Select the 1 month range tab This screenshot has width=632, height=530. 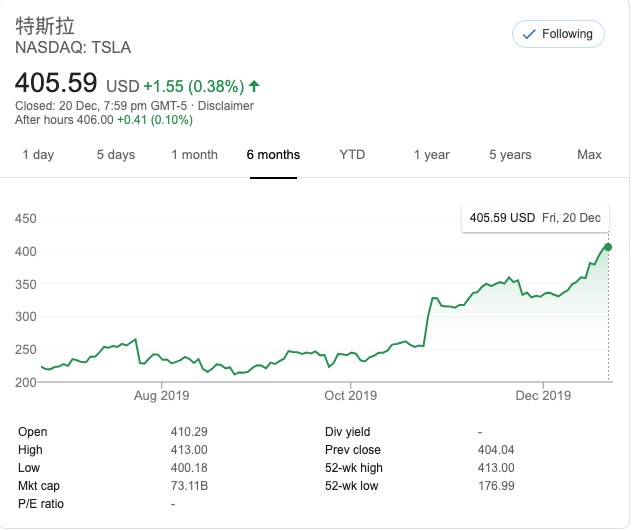click(x=194, y=155)
